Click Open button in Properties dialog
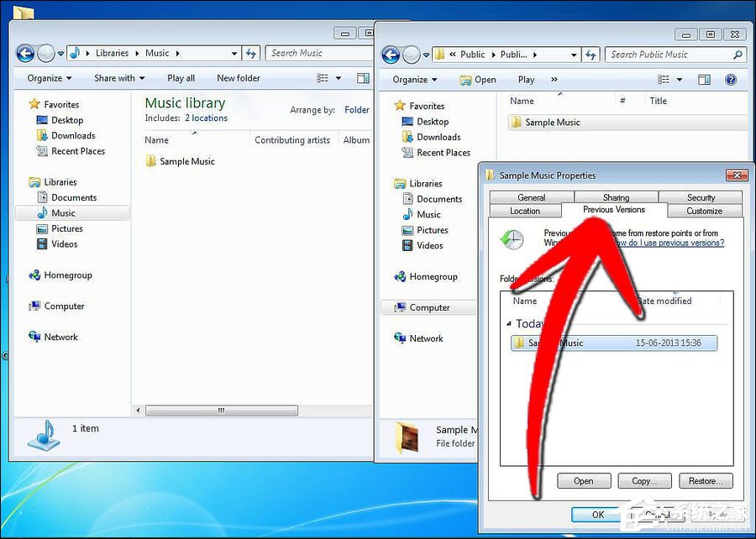This screenshot has height=539, width=756. (x=584, y=481)
